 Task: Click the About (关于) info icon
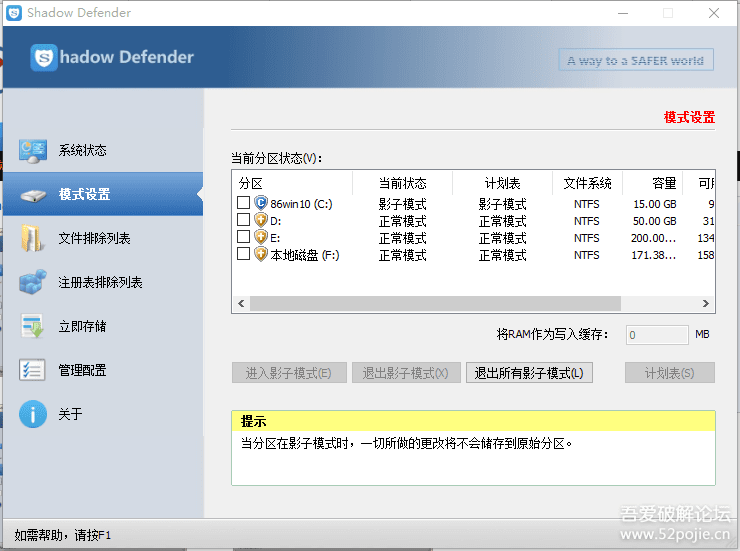pos(33,414)
